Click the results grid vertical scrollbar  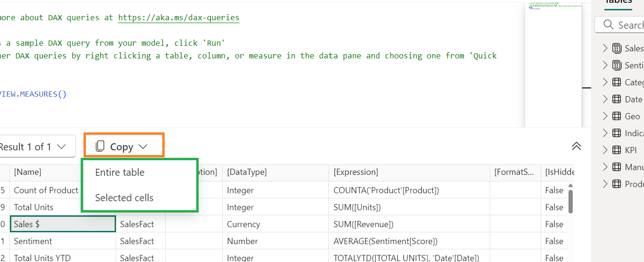tap(570, 202)
